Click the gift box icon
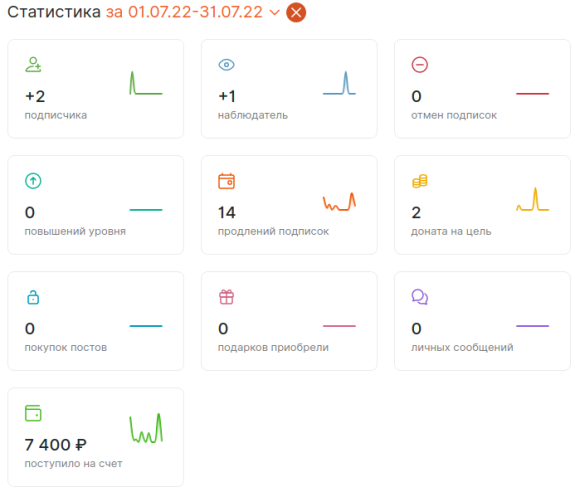Screen dimensions: 575x492 point(226,297)
